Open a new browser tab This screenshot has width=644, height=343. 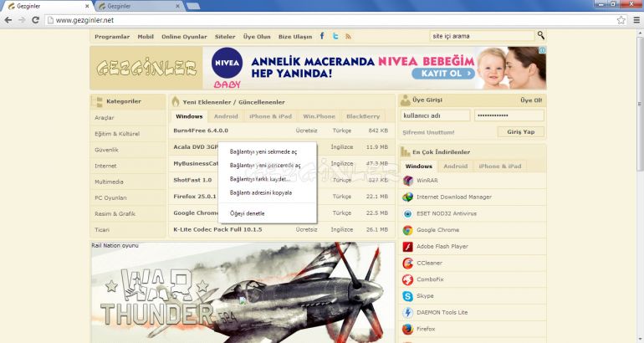193,6
